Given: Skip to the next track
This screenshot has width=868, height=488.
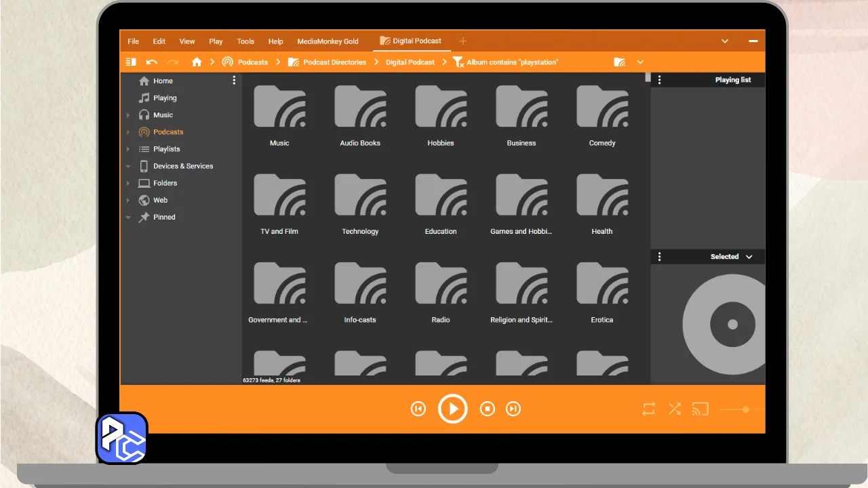Looking at the screenshot, I should (513, 409).
